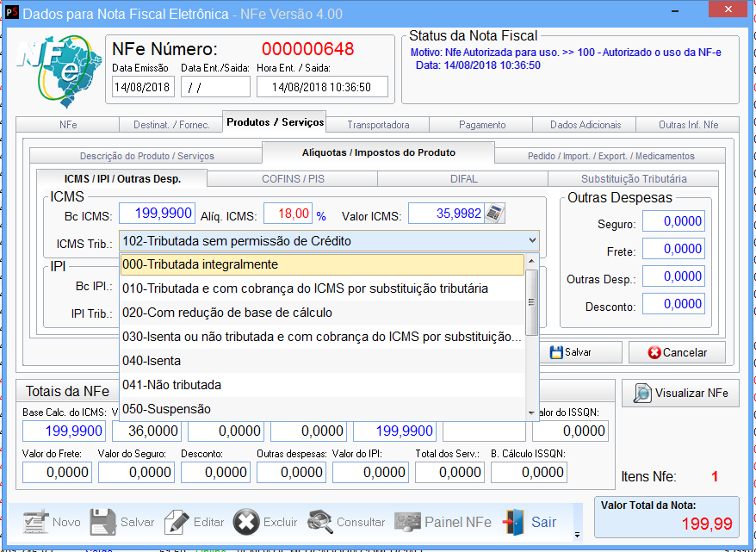Click the Total dos Serv. field
Image resolution: width=756 pixels, height=552 pixels.
449,472
